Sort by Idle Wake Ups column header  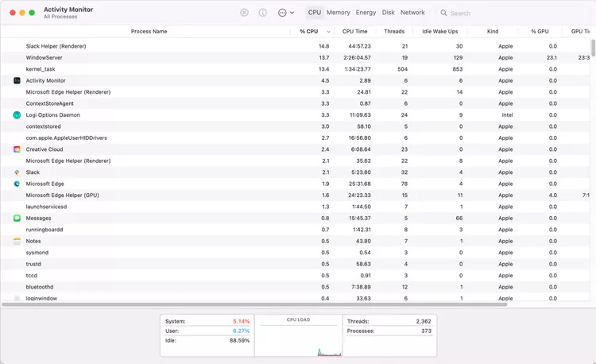pos(439,32)
